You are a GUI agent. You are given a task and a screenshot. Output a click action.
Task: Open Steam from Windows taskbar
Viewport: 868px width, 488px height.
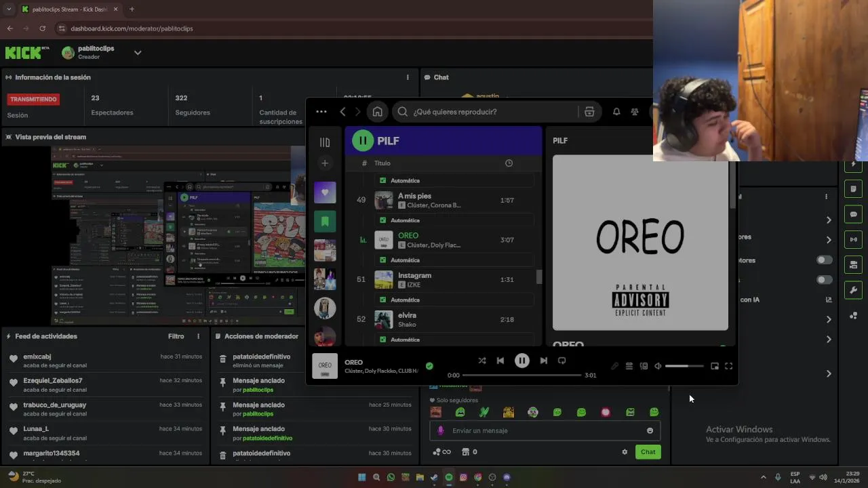point(434,477)
